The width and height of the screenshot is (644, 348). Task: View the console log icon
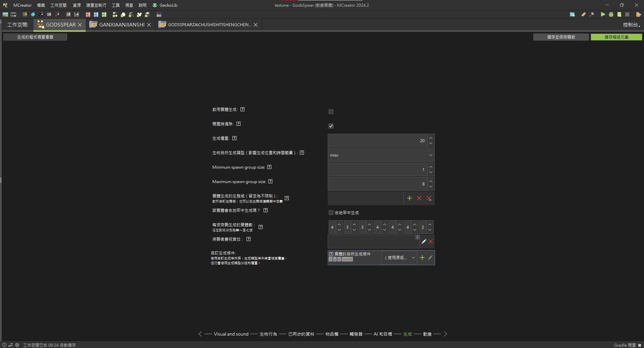tap(620, 14)
